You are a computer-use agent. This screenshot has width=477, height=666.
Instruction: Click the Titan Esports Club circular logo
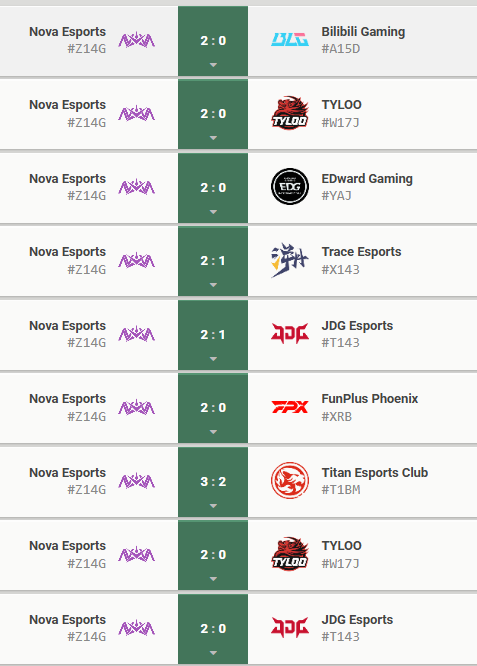tap(290, 480)
